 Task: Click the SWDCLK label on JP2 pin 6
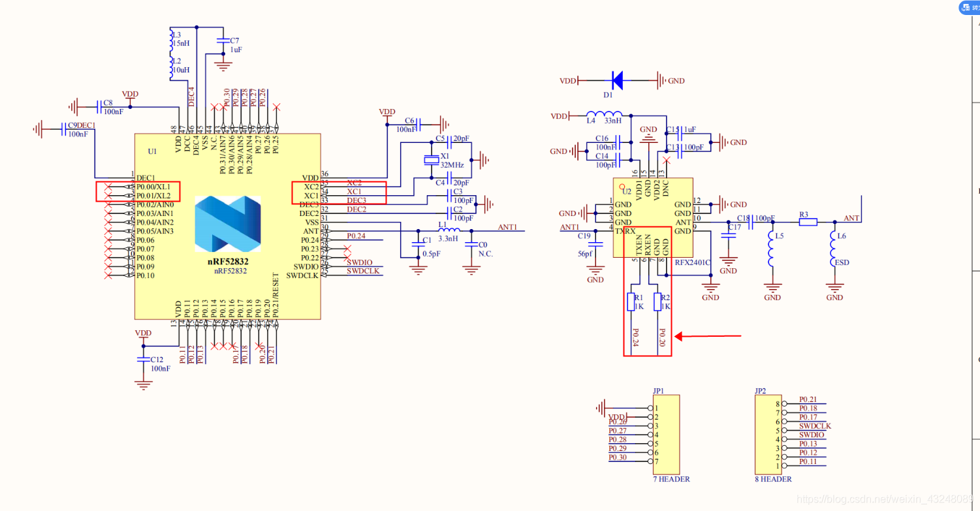coord(815,426)
